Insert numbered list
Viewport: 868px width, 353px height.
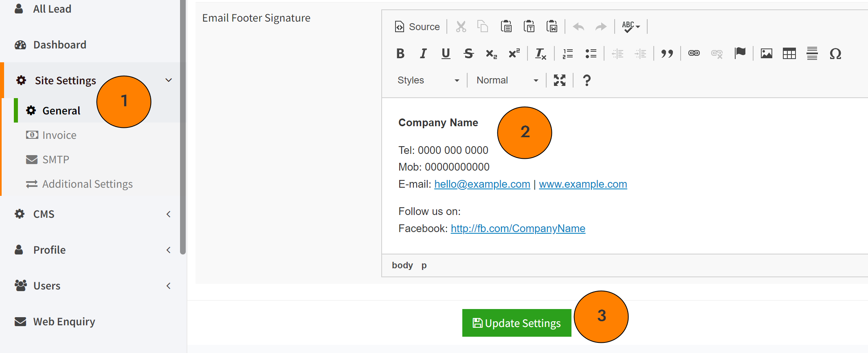568,53
